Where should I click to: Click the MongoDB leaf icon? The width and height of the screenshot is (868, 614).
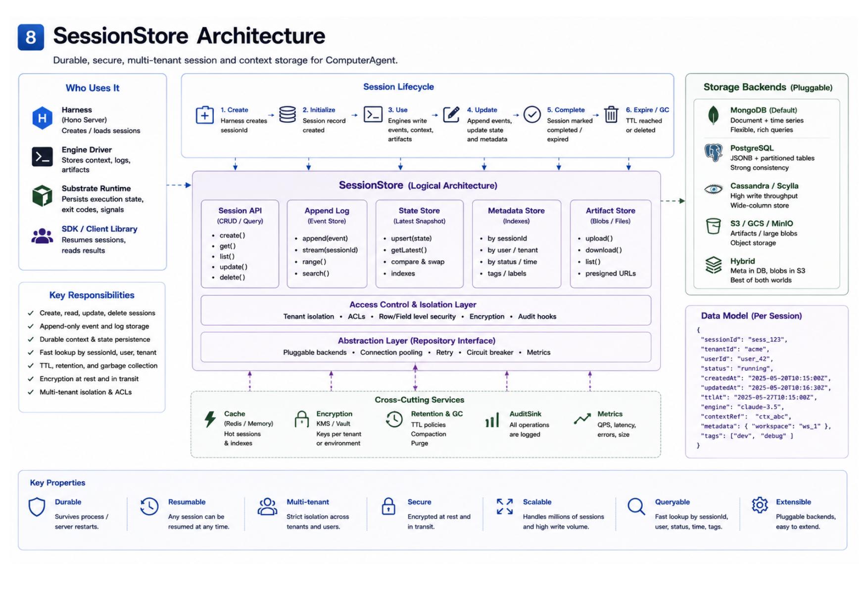[x=713, y=115]
